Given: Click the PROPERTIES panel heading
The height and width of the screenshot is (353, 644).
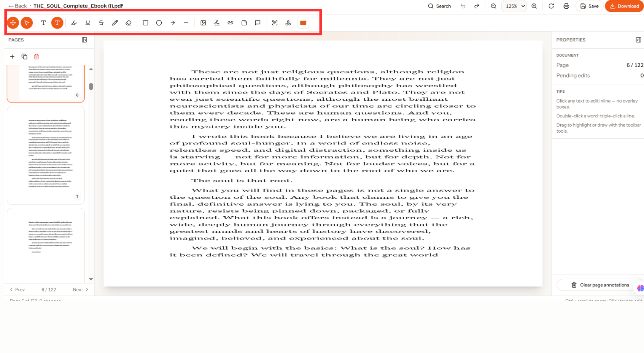Looking at the screenshot, I should [x=571, y=40].
